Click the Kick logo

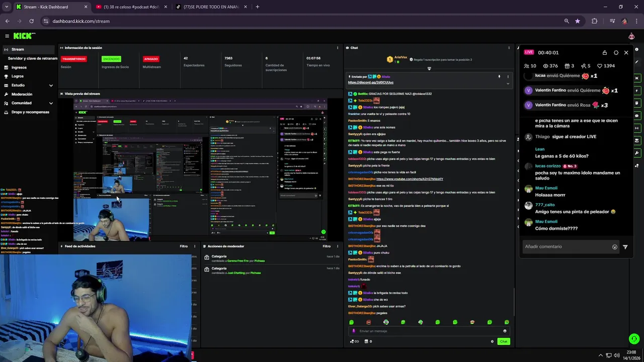[x=24, y=36]
